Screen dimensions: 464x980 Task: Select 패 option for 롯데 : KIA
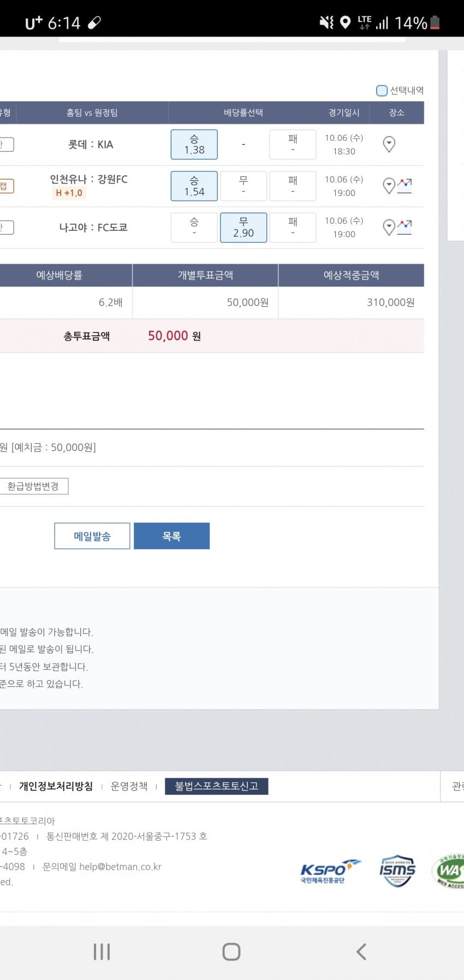(x=293, y=144)
